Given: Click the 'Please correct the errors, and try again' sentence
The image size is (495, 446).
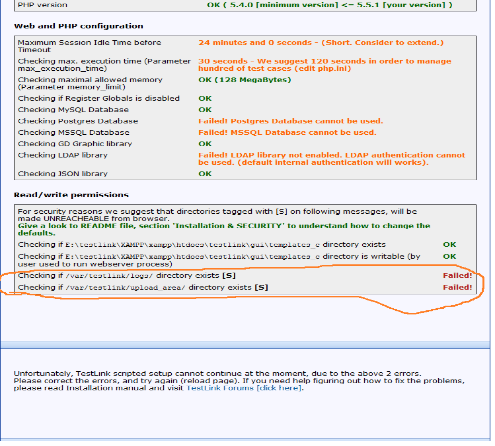Looking at the screenshot, I should [x=127, y=381].
